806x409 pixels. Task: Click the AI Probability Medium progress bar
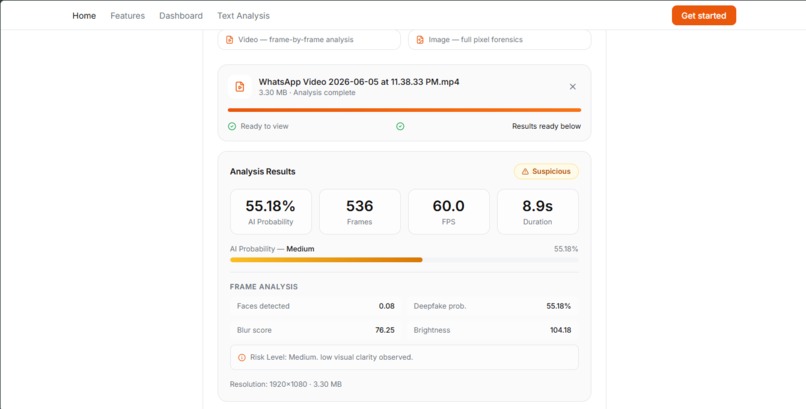click(x=405, y=260)
